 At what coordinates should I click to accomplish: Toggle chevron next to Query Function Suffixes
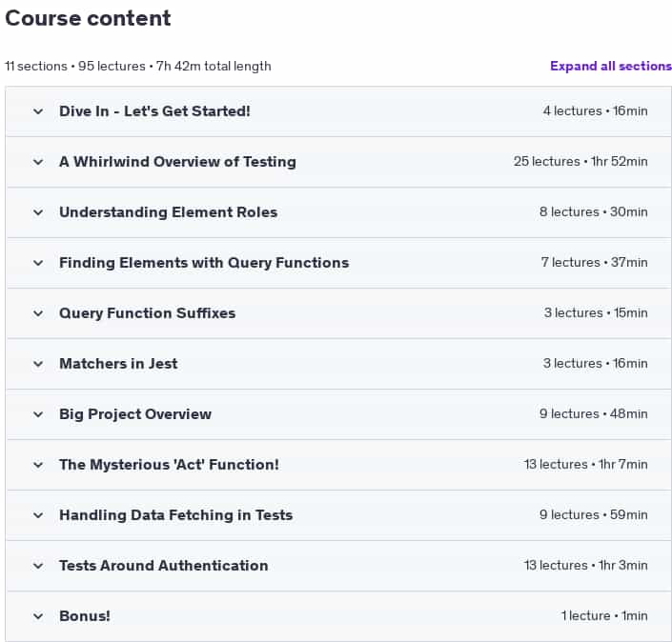(38, 314)
